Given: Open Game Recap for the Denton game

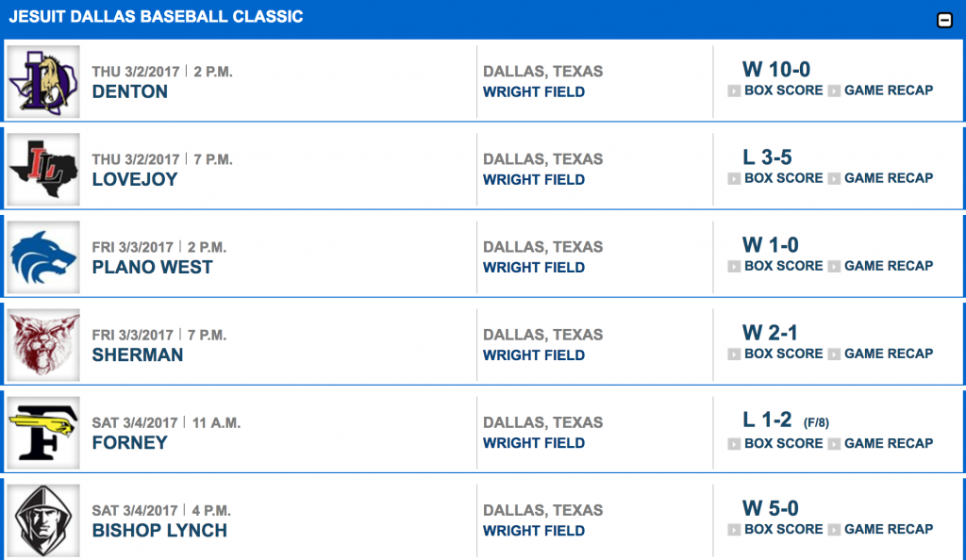Looking at the screenshot, I should (x=889, y=91).
